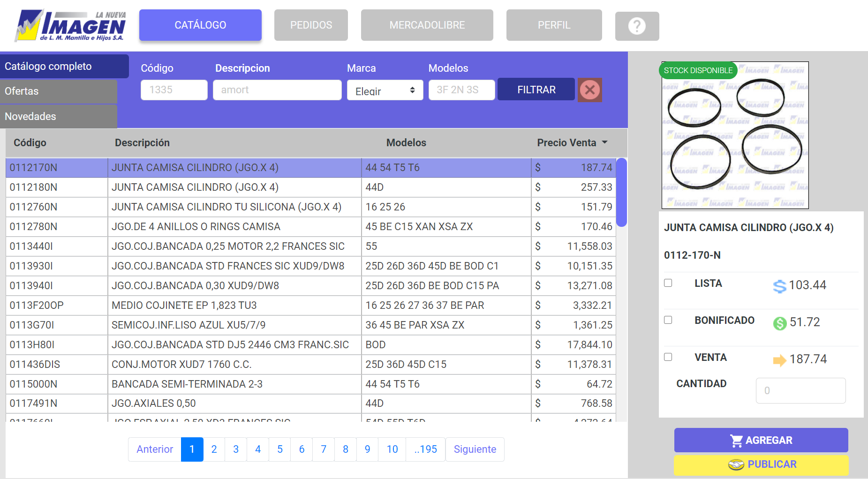Click the orange VENTA arrow icon
Viewport: 868px width, 479px height.
[x=779, y=360]
